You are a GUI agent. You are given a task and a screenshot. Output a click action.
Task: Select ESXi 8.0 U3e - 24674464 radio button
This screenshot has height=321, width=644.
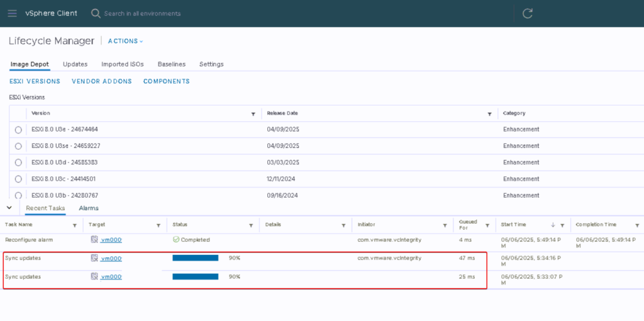coord(18,130)
